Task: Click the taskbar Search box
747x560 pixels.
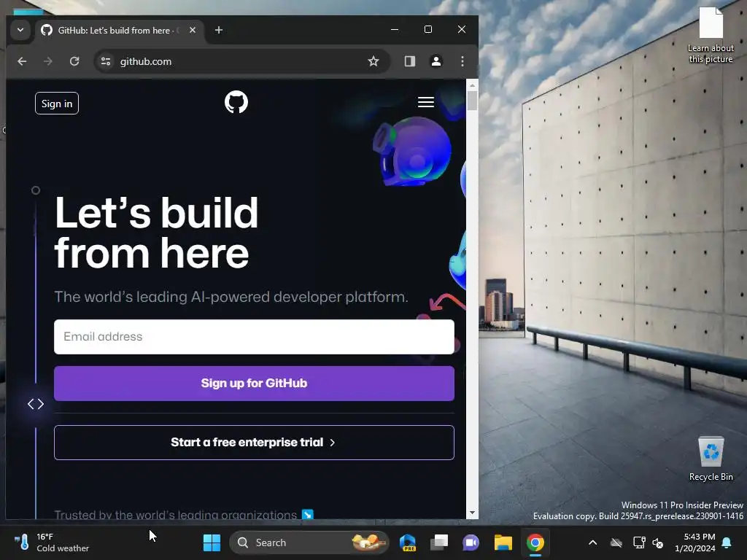Action: click(x=309, y=542)
